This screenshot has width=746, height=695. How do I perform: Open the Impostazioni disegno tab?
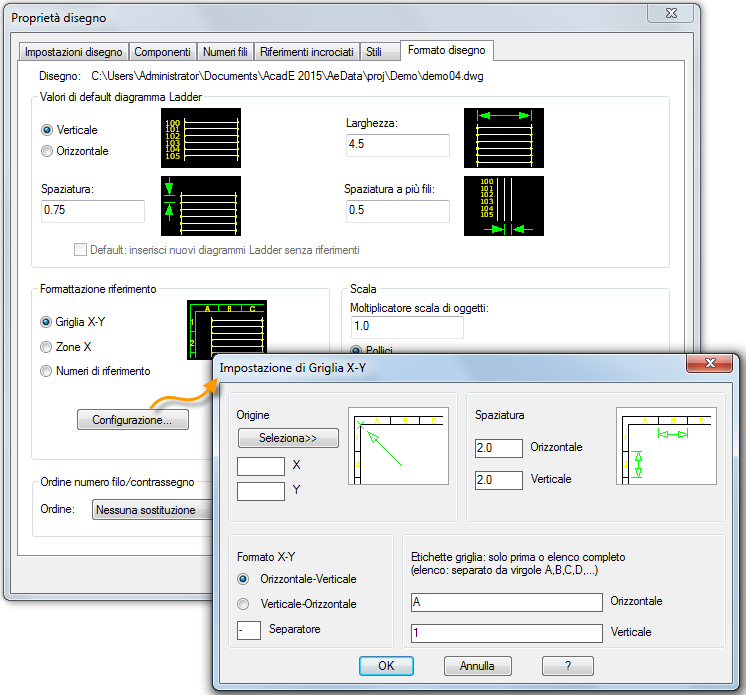(74, 52)
